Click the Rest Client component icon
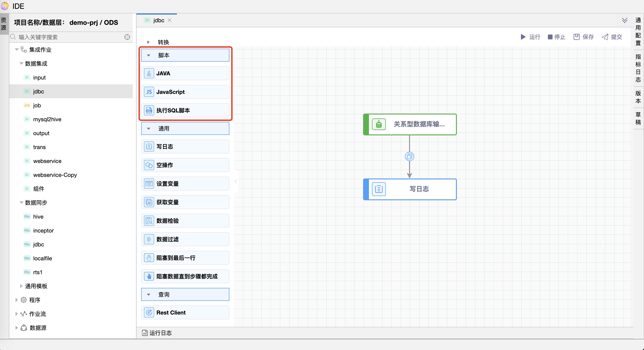Screen dimensions: 644x350 pos(149,312)
